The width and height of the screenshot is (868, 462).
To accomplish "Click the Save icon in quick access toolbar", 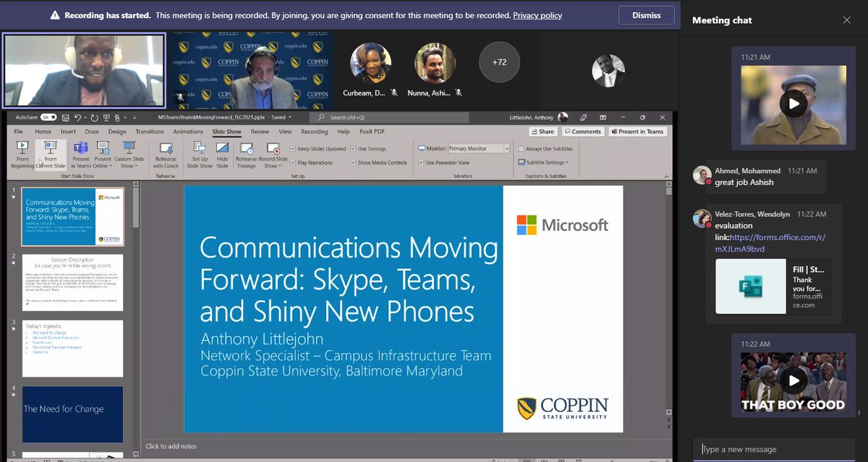I will (64, 116).
